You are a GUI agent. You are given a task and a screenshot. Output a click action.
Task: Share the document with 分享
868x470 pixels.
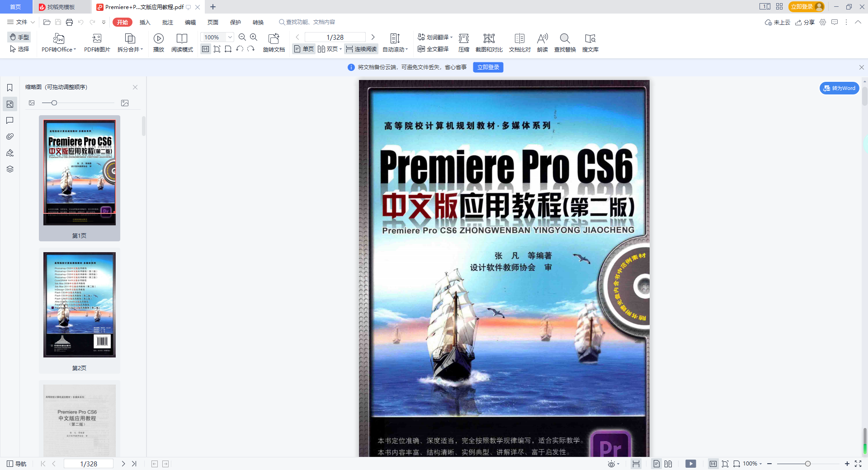[x=805, y=22]
